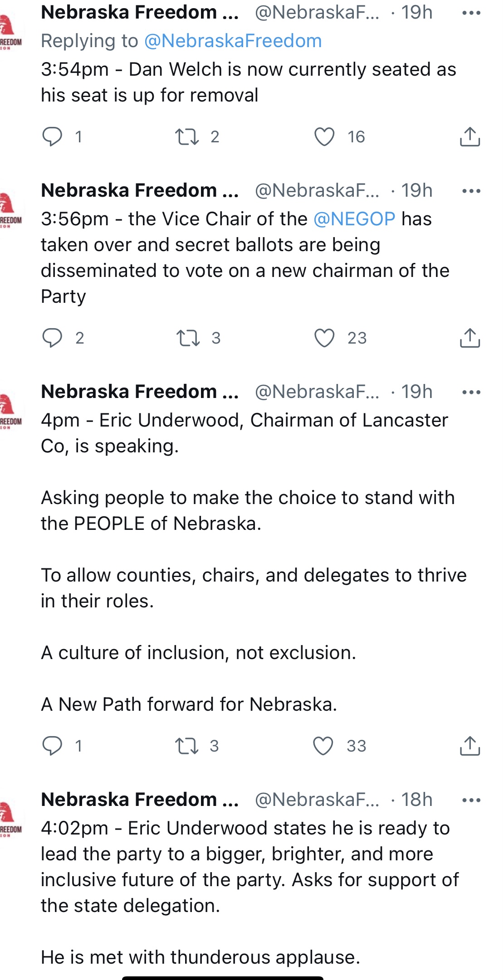The width and height of the screenshot is (504, 980).
Task: Share the 3:56pm Vice Chair tweet
Action: (x=470, y=338)
